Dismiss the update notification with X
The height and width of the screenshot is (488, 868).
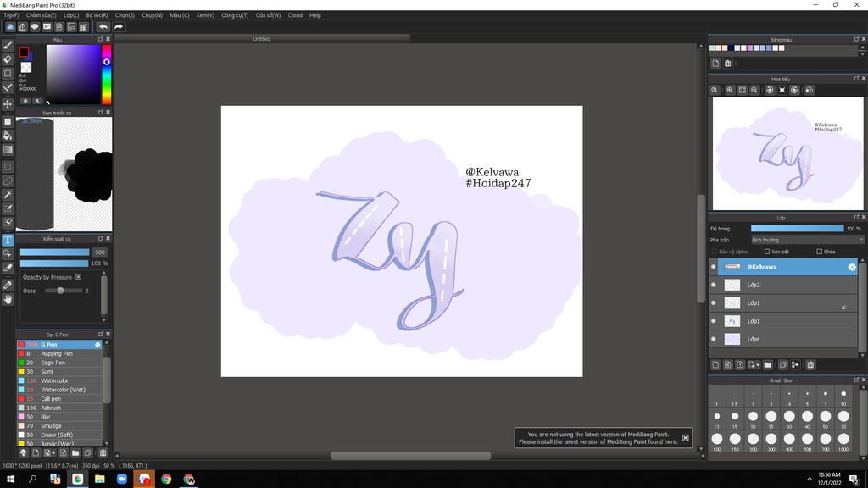pos(685,438)
